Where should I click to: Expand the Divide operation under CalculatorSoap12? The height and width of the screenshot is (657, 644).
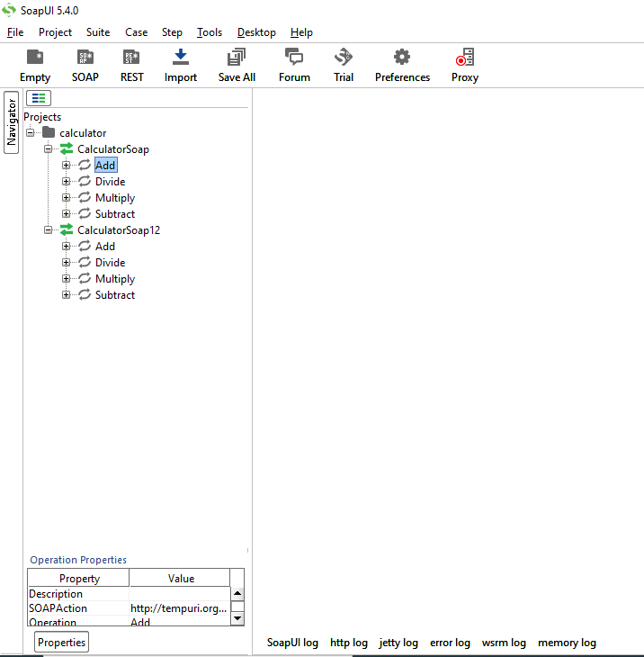pos(66,262)
